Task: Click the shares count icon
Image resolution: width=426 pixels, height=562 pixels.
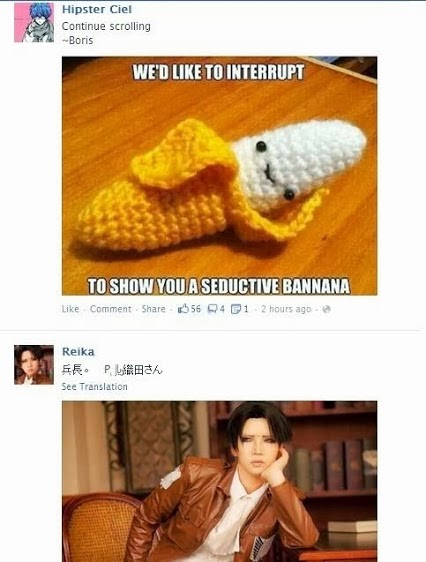Action: (x=236, y=309)
